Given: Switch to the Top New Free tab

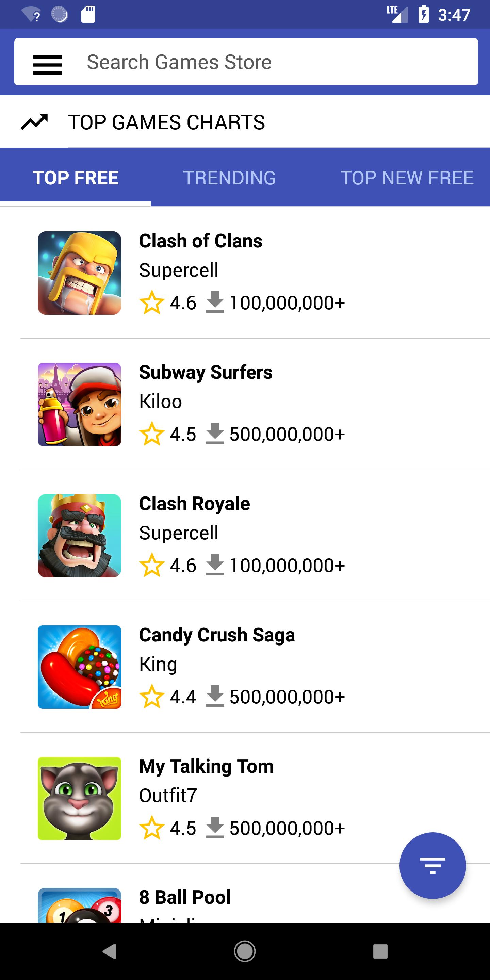Looking at the screenshot, I should pos(407,178).
